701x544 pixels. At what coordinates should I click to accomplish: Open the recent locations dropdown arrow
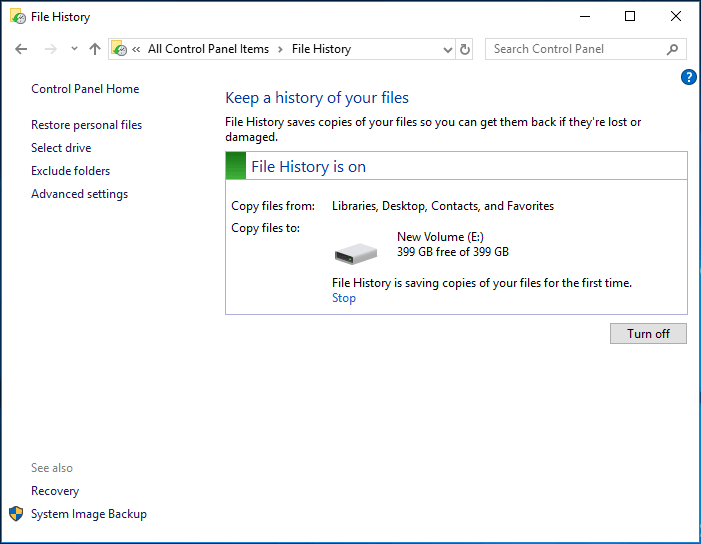(74, 49)
